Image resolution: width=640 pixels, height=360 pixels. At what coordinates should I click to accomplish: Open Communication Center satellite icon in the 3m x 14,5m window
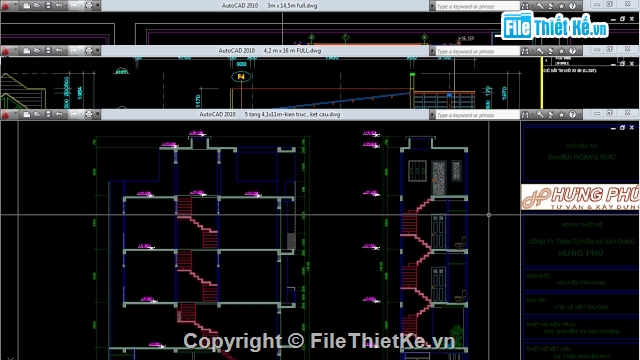[551, 6]
